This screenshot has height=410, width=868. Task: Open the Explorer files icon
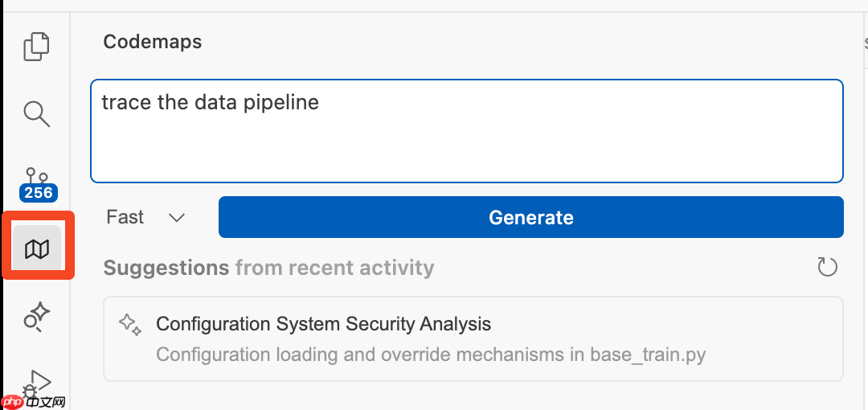coord(37,46)
